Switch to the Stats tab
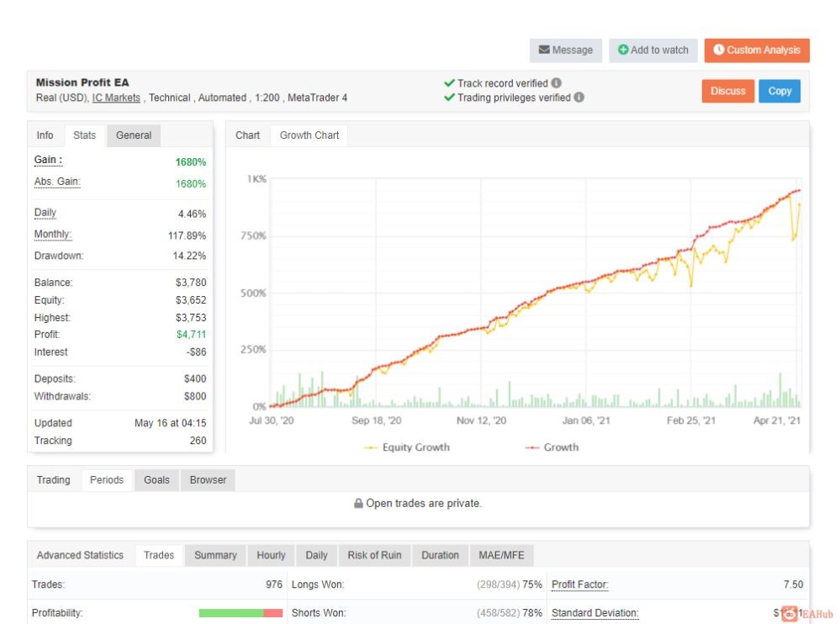The image size is (840, 624). click(x=85, y=135)
